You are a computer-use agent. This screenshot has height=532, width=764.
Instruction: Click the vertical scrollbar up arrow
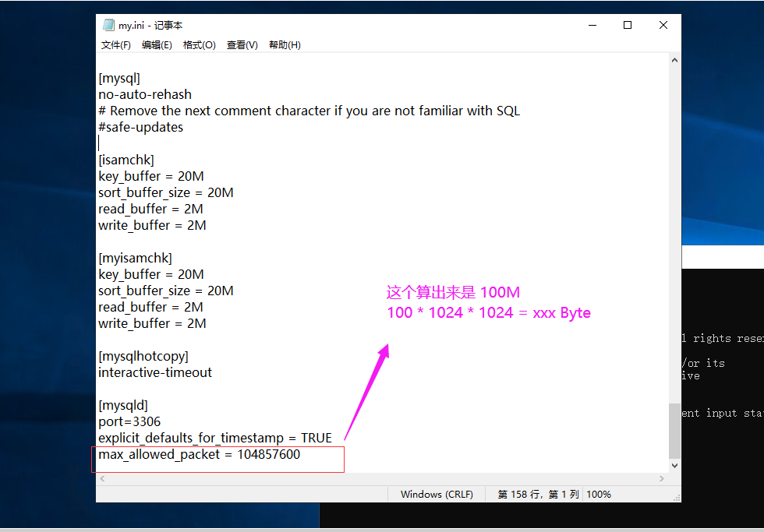[674, 60]
